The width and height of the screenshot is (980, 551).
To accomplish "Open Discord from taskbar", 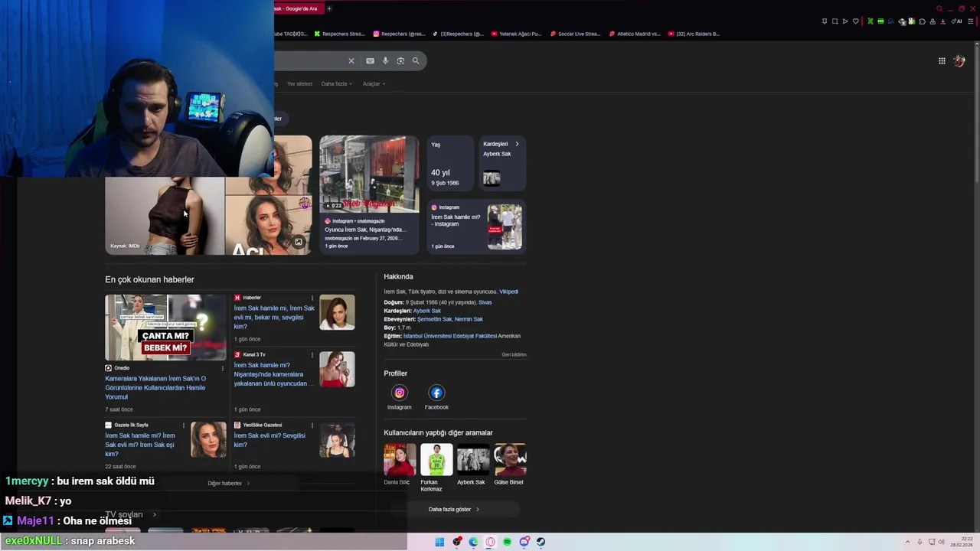I will (524, 542).
